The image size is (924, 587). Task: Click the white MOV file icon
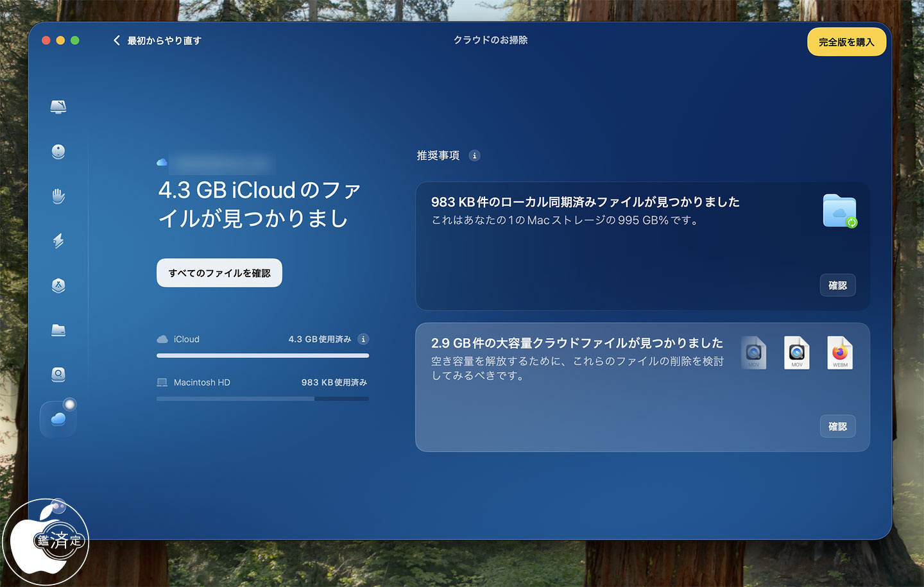797,353
